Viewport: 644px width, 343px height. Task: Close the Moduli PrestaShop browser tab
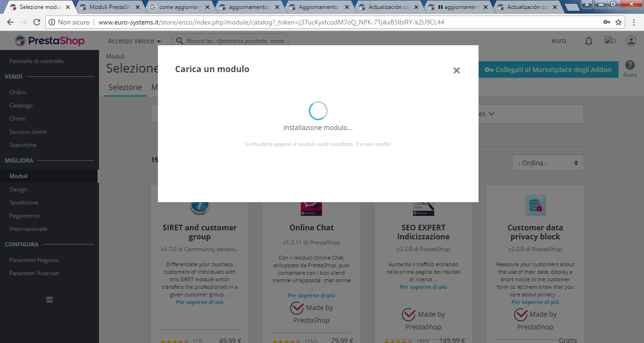coord(137,7)
